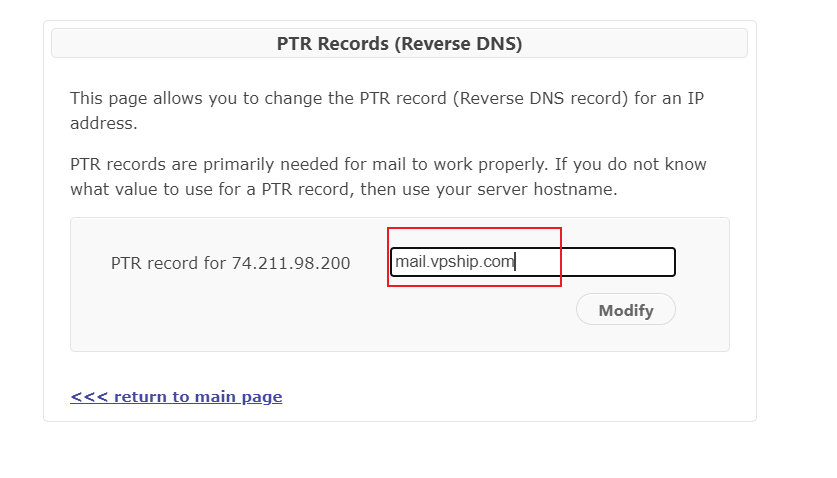Click the paragraph starting 'PTR records are primarily'
Viewport: 837px width, 478px height.
388,176
